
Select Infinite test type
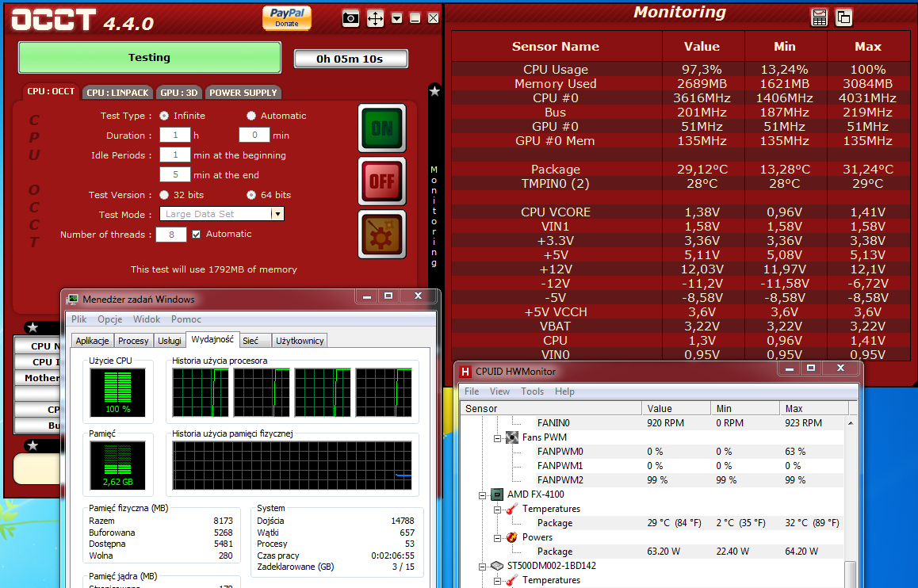tap(164, 116)
